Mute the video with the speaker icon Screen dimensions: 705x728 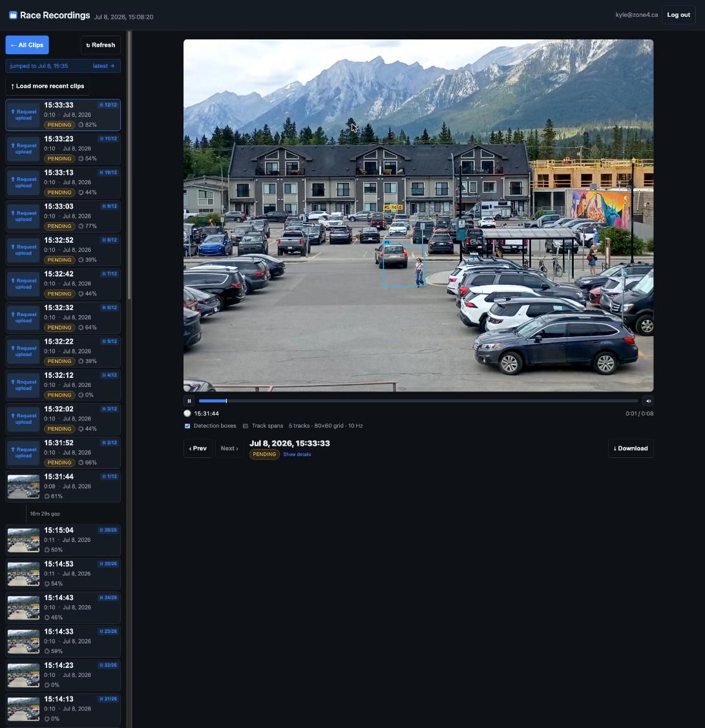click(648, 401)
